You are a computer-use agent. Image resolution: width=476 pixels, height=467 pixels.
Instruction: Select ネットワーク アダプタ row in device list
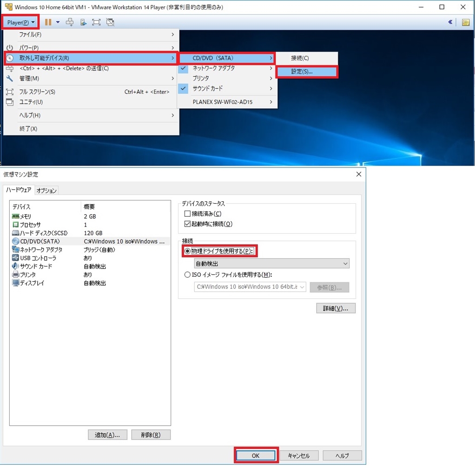90,250
